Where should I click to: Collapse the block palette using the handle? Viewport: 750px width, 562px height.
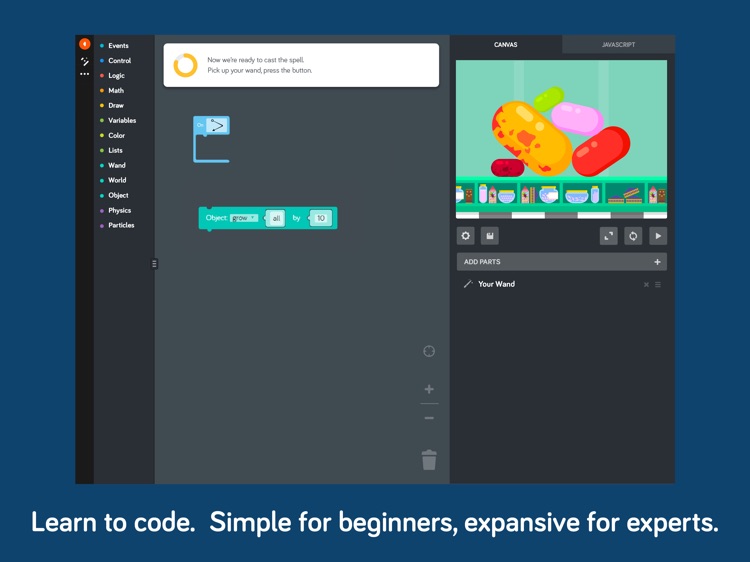(x=154, y=264)
